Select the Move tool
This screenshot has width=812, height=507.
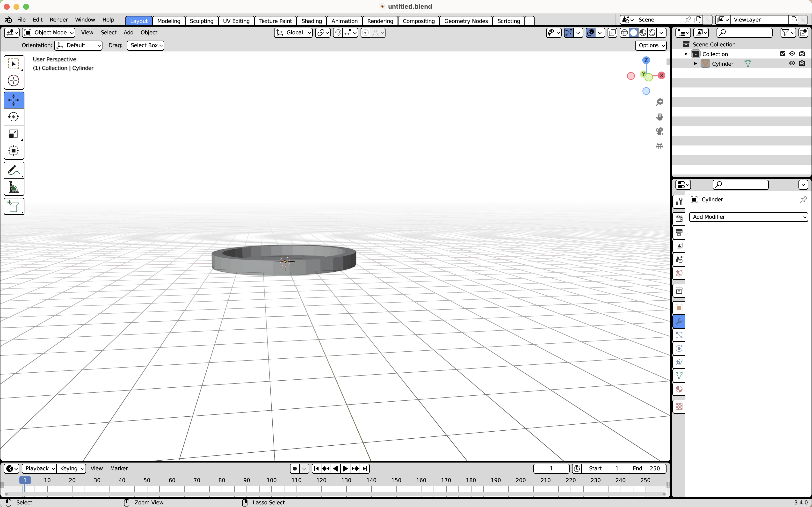tap(13, 100)
